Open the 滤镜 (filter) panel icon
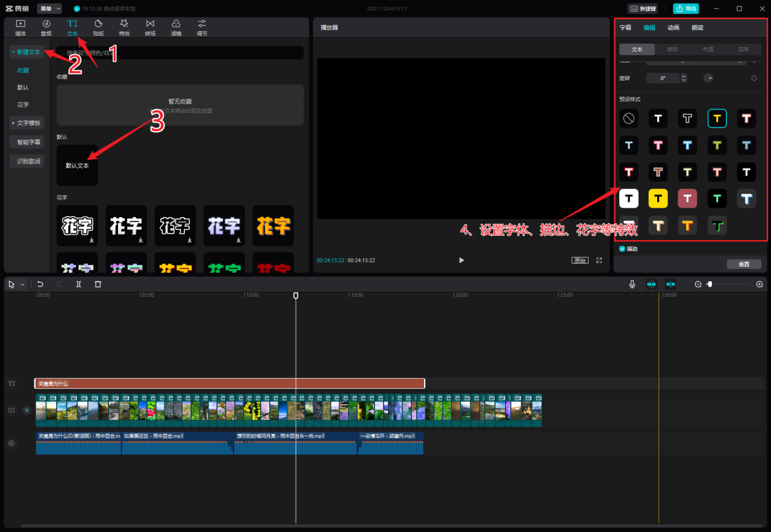771x532 pixels. 176,27
